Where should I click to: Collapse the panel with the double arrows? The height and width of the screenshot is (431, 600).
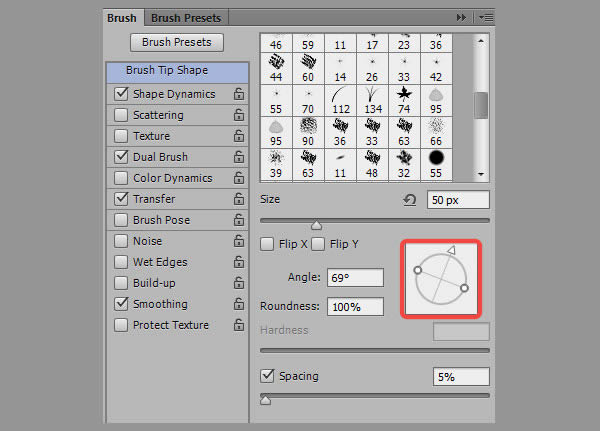(x=461, y=18)
